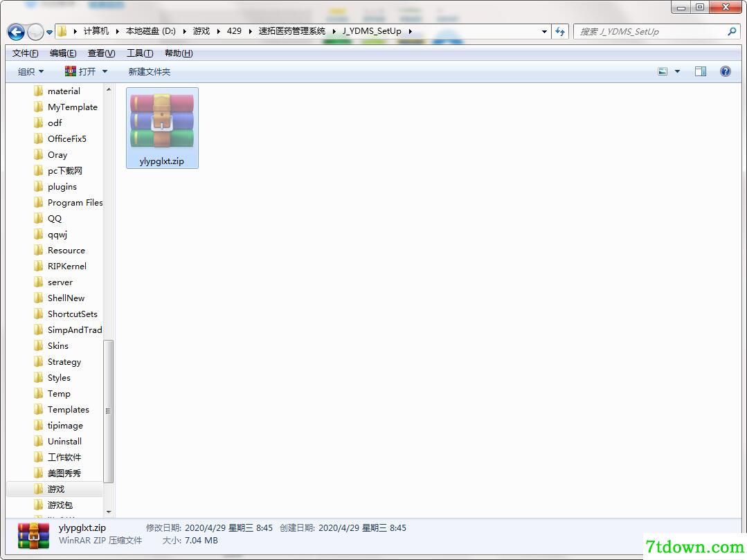Click the Strategy folder icon
747x560 pixels.
[x=39, y=361]
